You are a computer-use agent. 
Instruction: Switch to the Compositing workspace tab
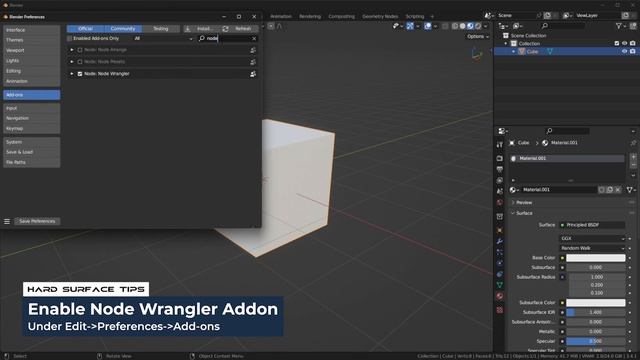pyautogui.click(x=342, y=16)
